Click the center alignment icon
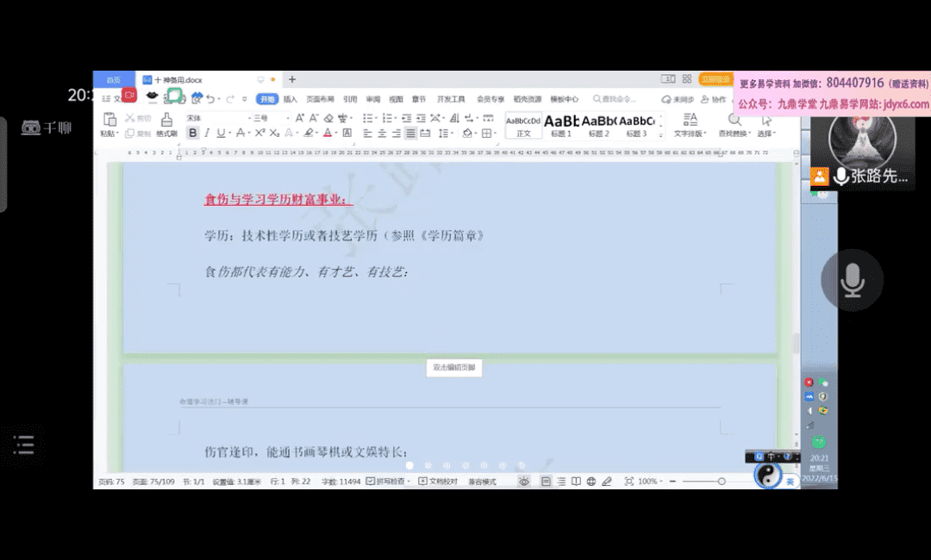The height and width of the screenshot is (560, 931). coord(382,134)
